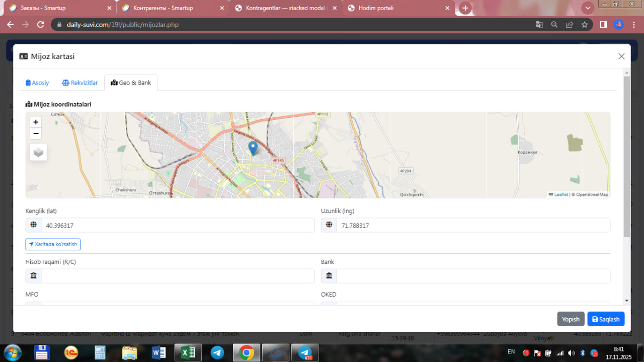Click the modal's vertical scrollbar

click(x=626, y=156)
